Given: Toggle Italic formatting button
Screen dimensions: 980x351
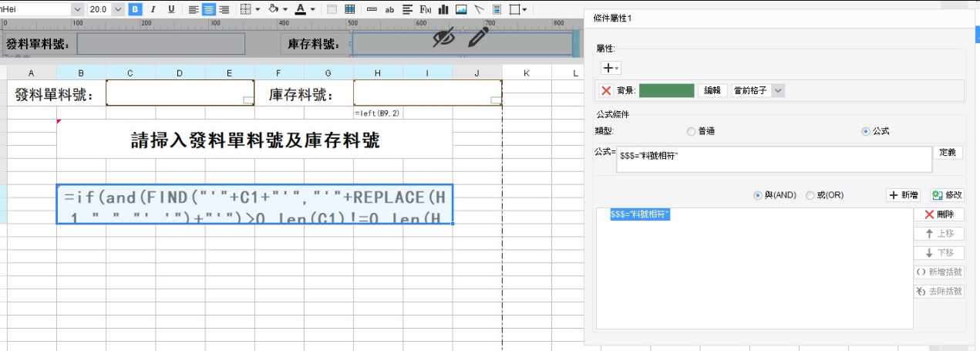Looking at the screenshot, I should [x=153, y=9].
